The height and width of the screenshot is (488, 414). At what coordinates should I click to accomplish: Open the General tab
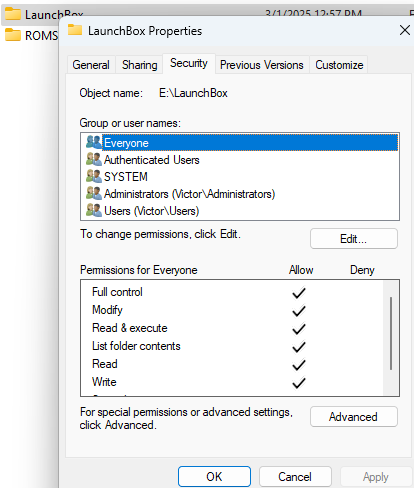coord(91,65)
